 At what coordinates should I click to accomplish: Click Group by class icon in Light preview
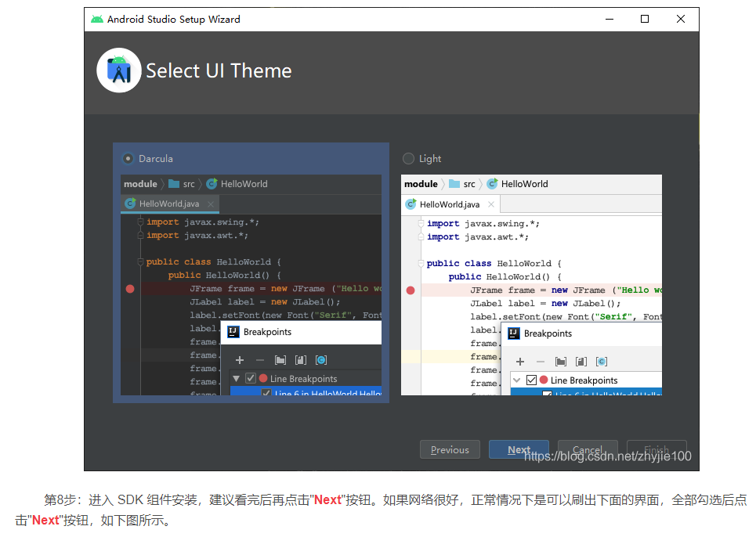coord(602,362)
